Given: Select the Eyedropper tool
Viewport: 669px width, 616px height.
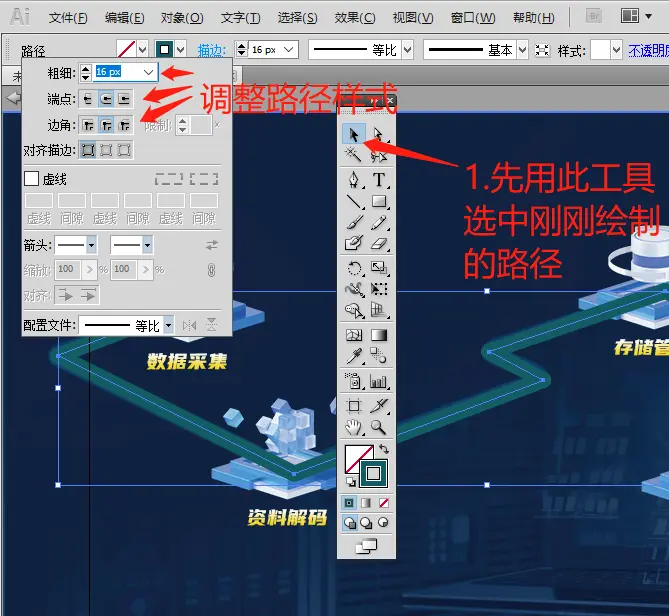Looking at the screenshot, I should coord(354,356).
